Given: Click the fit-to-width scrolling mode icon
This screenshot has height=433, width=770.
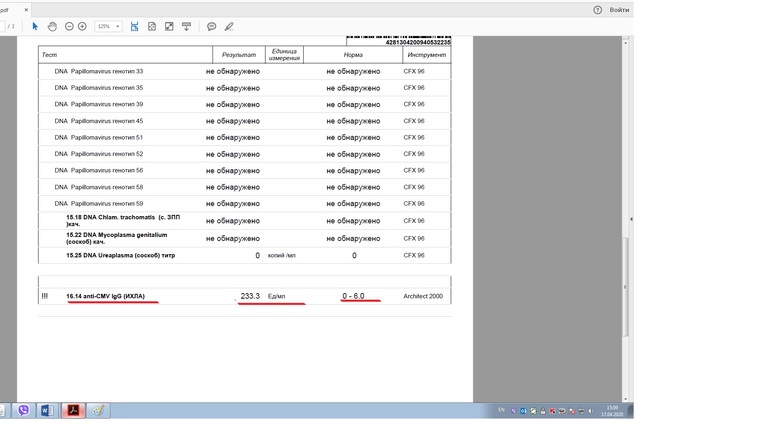Looking at the screenshot, I should tap(134, 26).
